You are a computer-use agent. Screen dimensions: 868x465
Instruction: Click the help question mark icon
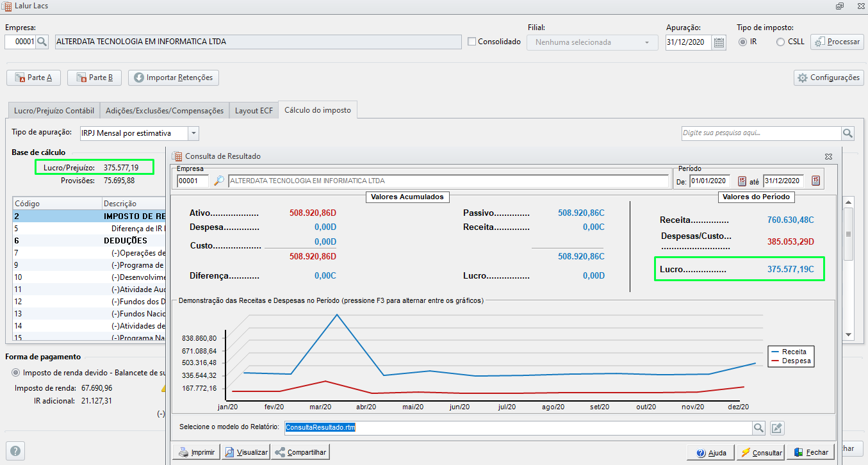[x=15, y=450]
